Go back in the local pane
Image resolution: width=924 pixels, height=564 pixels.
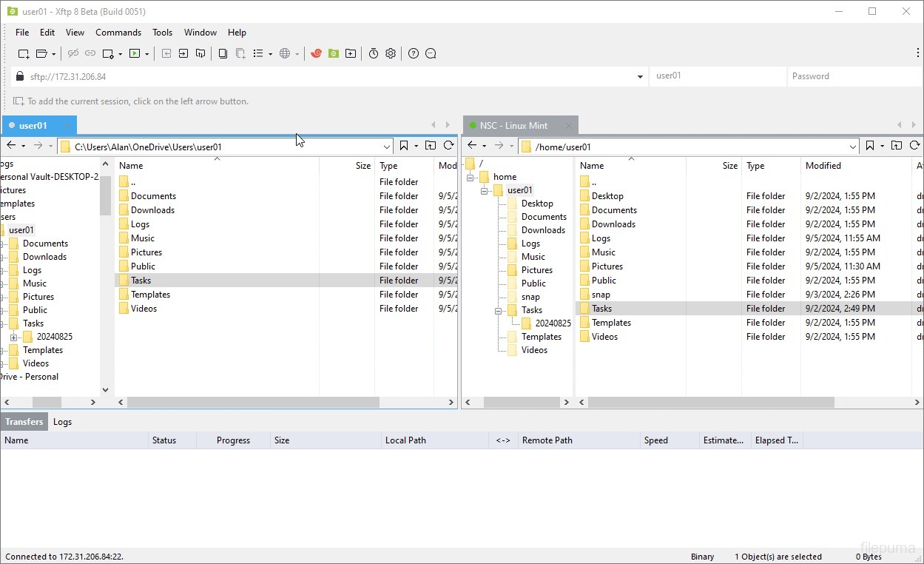point(11,146)
